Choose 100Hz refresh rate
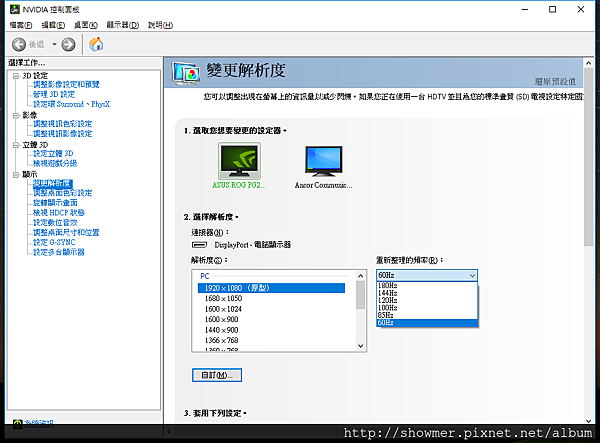 tap(427, 308)
